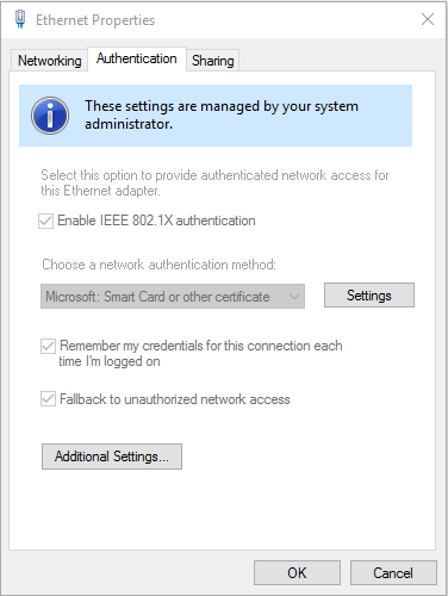Click the blue information icon
This screenshot has height=596, width=448.
click(50, 116)
